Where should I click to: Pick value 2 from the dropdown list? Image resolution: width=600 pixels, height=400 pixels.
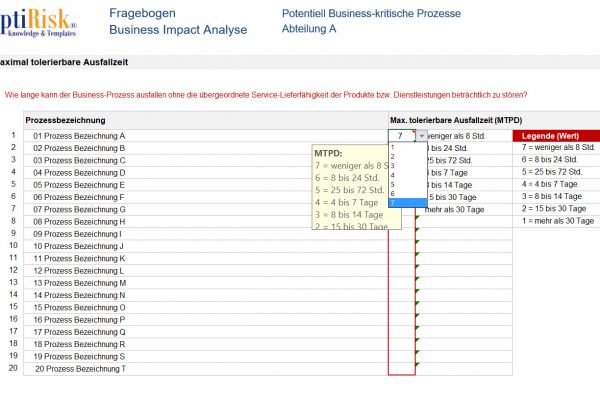(393, 156)
